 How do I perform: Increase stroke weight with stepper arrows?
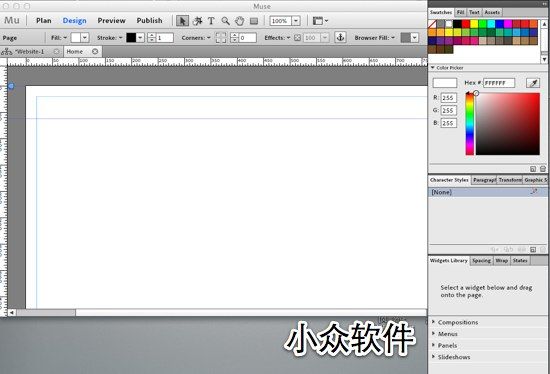pyautogui.click(x=152, y=35)
